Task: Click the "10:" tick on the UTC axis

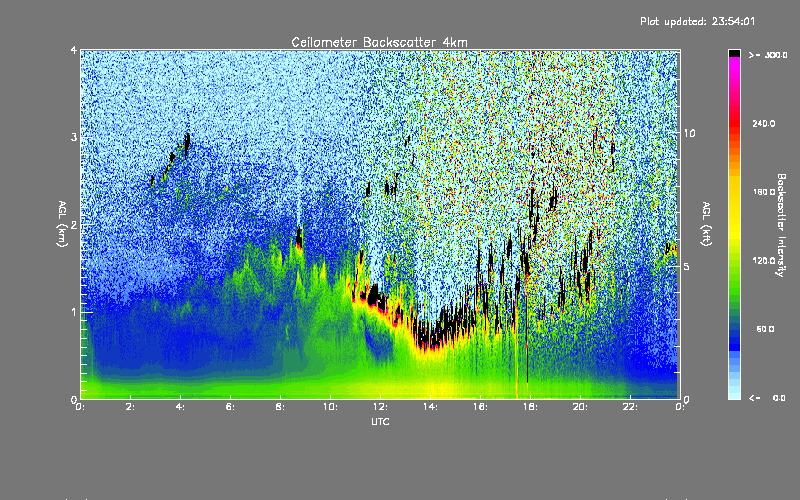Action: [x=330, y=407]
